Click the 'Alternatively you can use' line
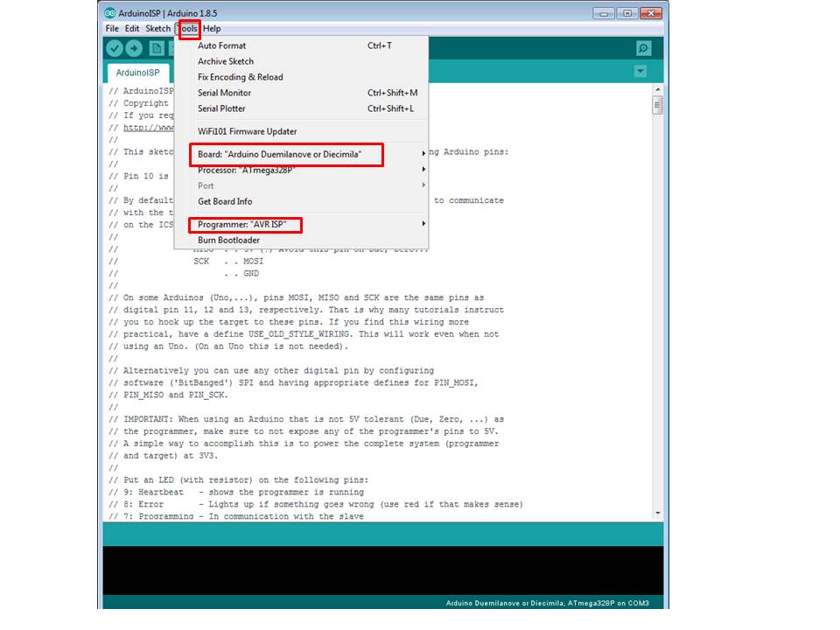 pyautogui.click(x=271, y=371)
